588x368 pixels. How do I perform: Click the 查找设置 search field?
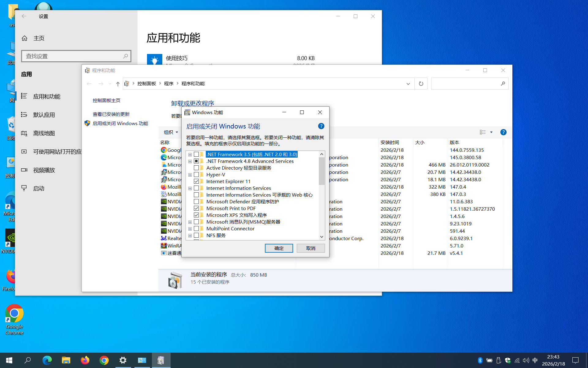pyautogui.click(x=73, y=56)
